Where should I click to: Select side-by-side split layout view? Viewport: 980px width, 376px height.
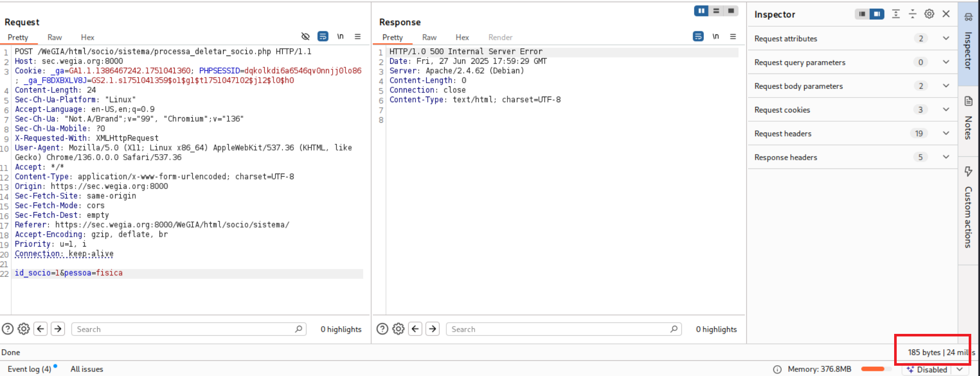tap(701, 11)
